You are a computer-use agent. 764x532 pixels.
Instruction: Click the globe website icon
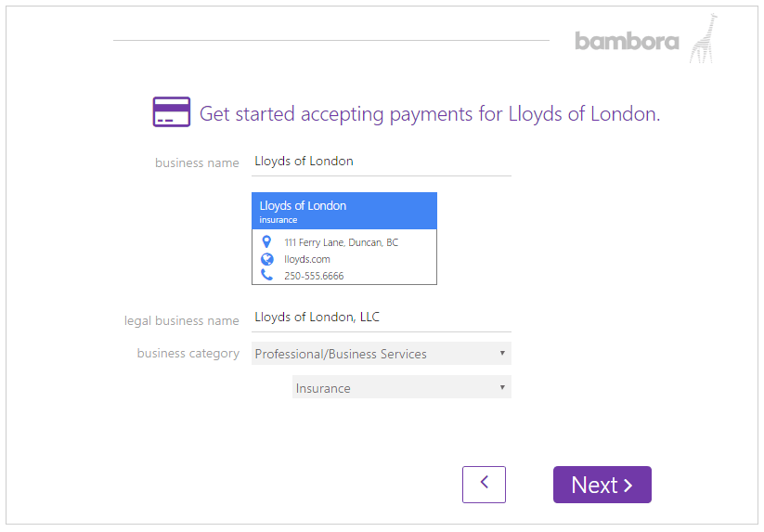click(267, 259)
